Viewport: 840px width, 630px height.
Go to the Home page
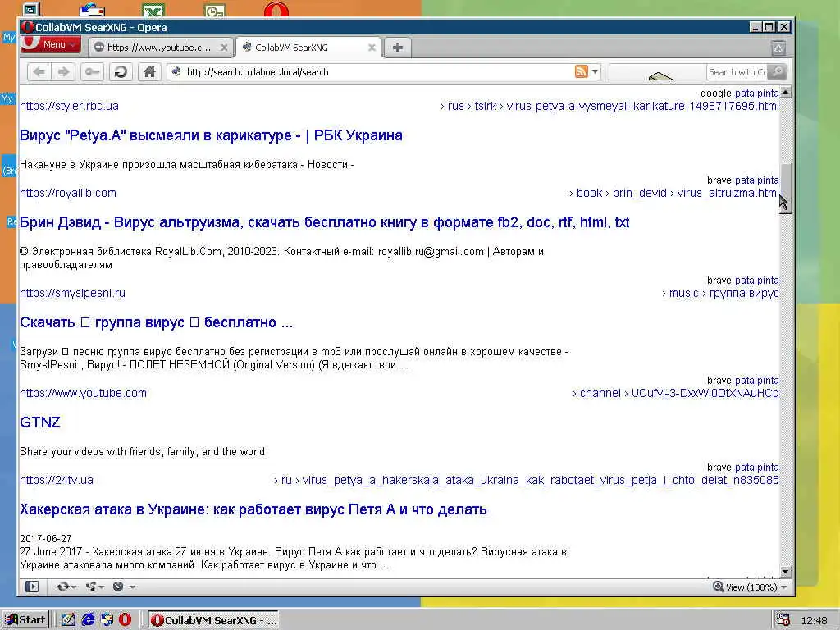[x=149, y=72]
